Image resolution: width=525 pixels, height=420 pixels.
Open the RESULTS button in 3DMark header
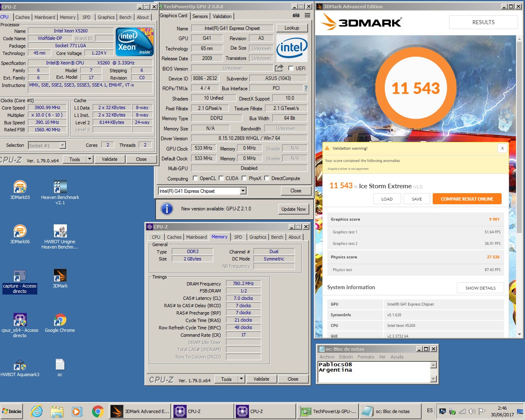[483, 22]
